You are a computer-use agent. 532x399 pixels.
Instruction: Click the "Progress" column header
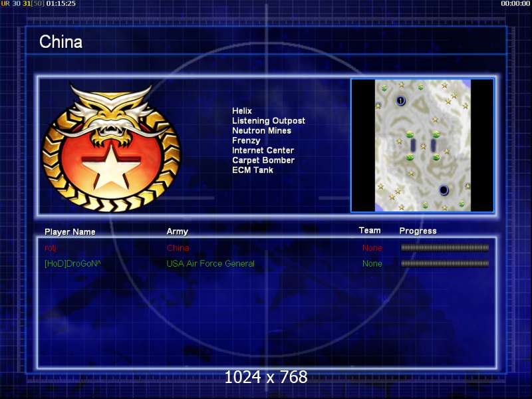tap(418, 231)
